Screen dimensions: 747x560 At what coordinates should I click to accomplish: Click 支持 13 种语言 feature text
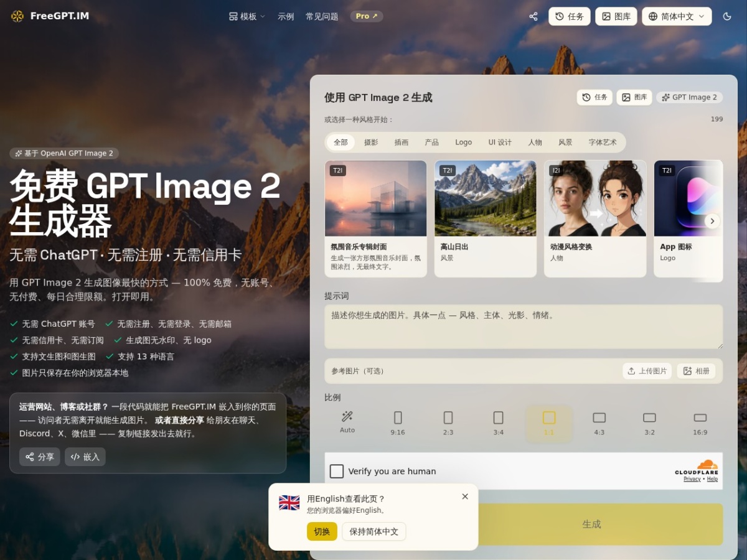coord(146,357)
